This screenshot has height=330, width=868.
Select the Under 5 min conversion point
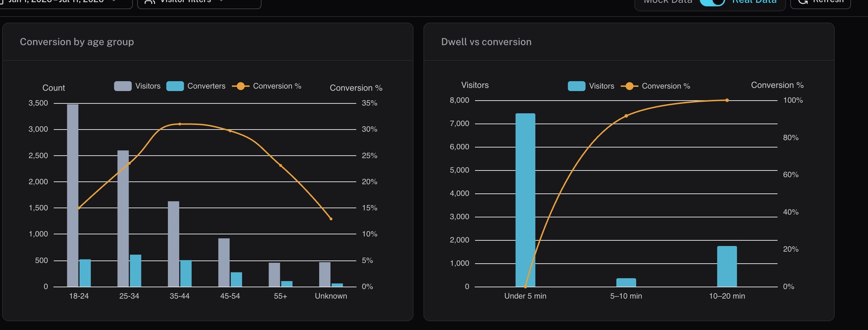click(525, 287)
